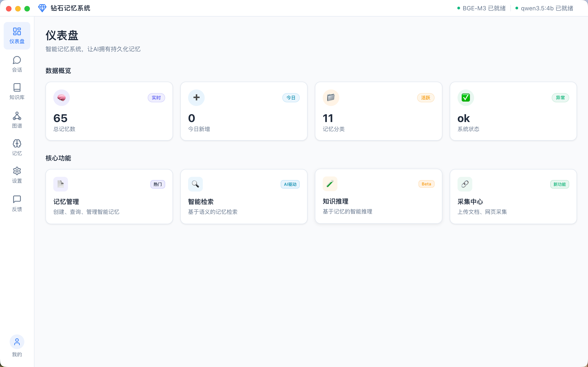
Task: Select the 仪表盘 dashboard sidebar tab
Action: (17, 35)
